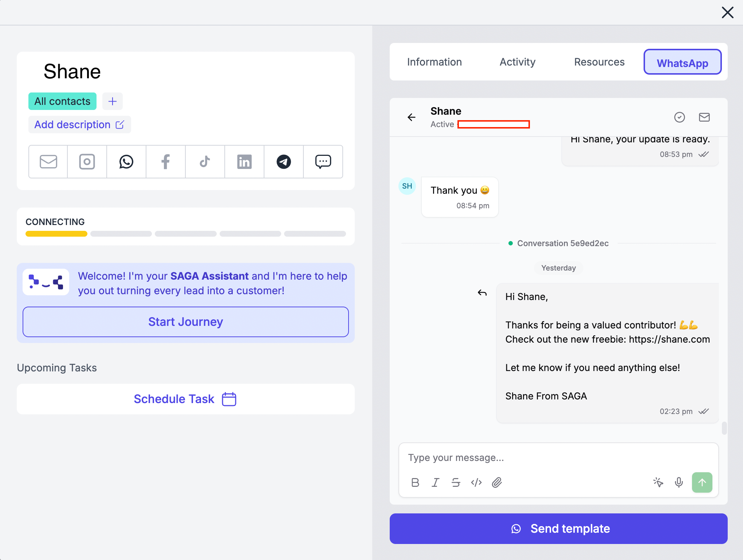This screenshot has height=560, width=743.
Task: Close the contact panel
Action: (x=728, y=12)
